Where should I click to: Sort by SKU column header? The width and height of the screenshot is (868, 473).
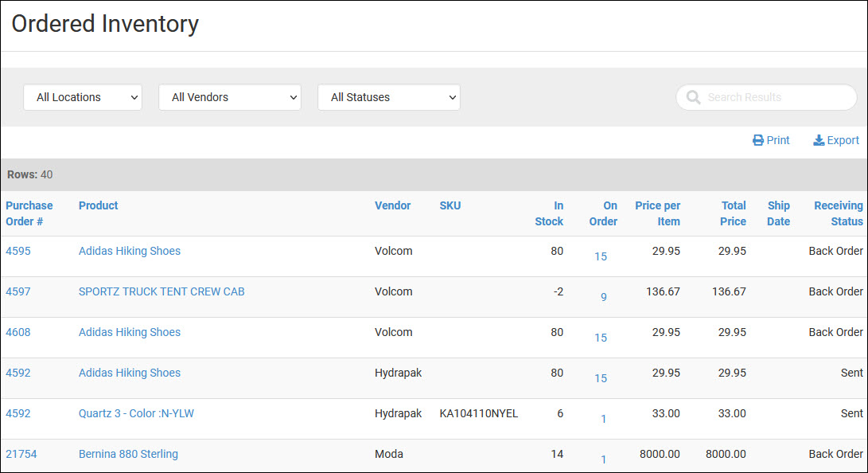click(450, 205)
